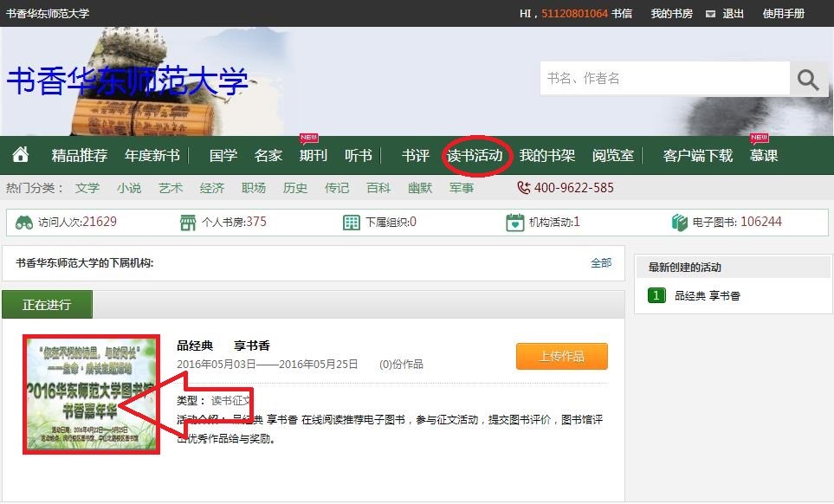Click the subordinate organization grid icon
The image size is (834, 504).
coord(351,223)
